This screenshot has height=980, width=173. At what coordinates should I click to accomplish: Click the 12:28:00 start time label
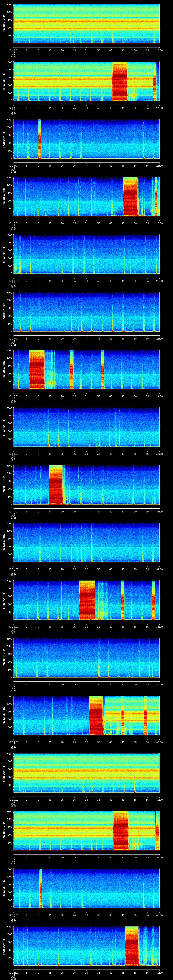point(13,396)
